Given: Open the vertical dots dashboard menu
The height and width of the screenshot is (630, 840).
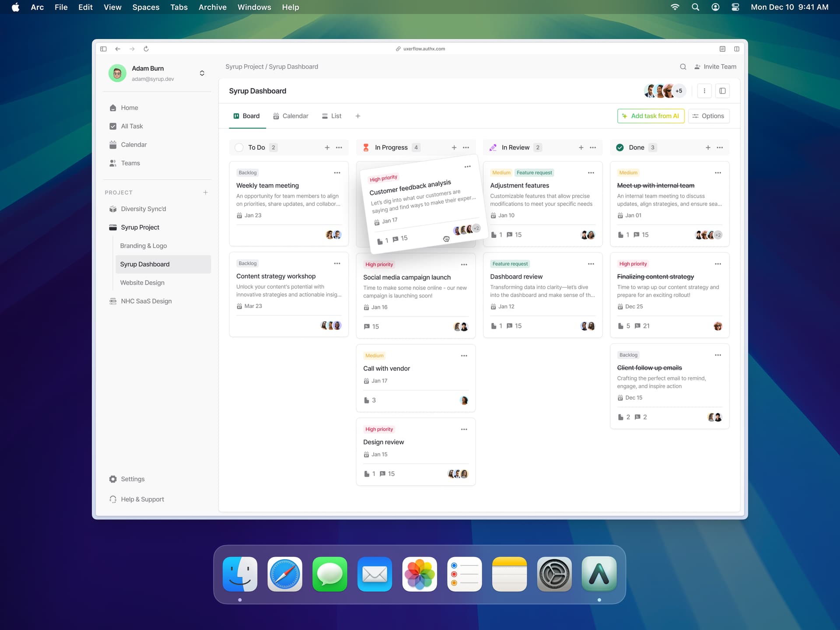Looking at the screenshot, I should coord(704,91).
